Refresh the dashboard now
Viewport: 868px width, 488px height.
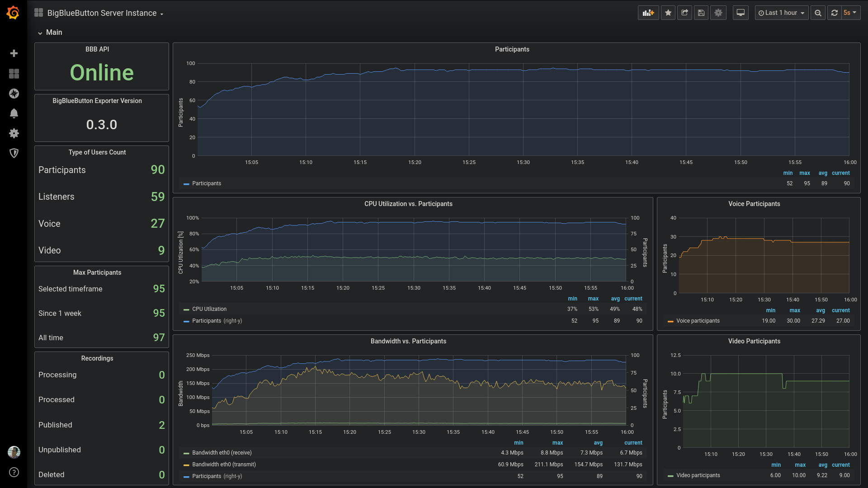coord(835,13)
